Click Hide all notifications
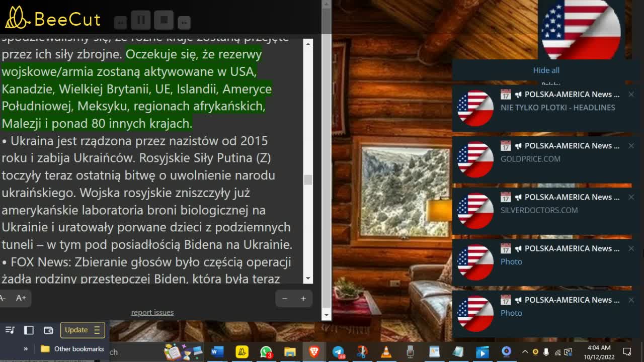This screenshot has width=644, height=362. click(x=546, y=70)
